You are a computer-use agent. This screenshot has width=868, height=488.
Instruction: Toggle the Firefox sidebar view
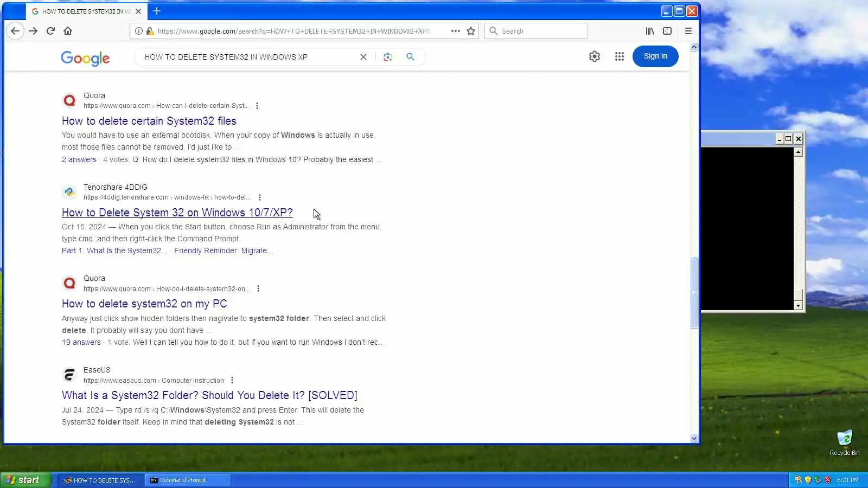click(667, 31)
